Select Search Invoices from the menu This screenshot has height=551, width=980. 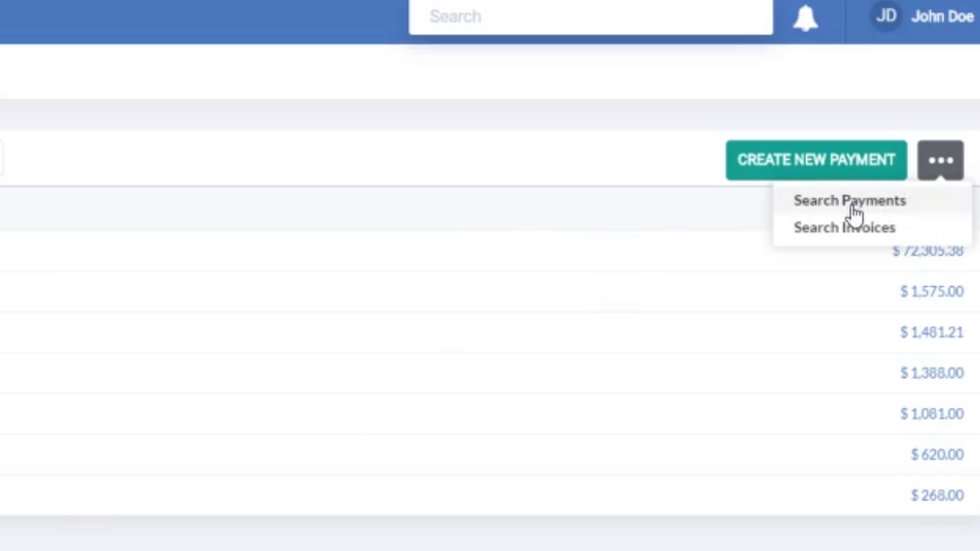(x=844, y=227)
